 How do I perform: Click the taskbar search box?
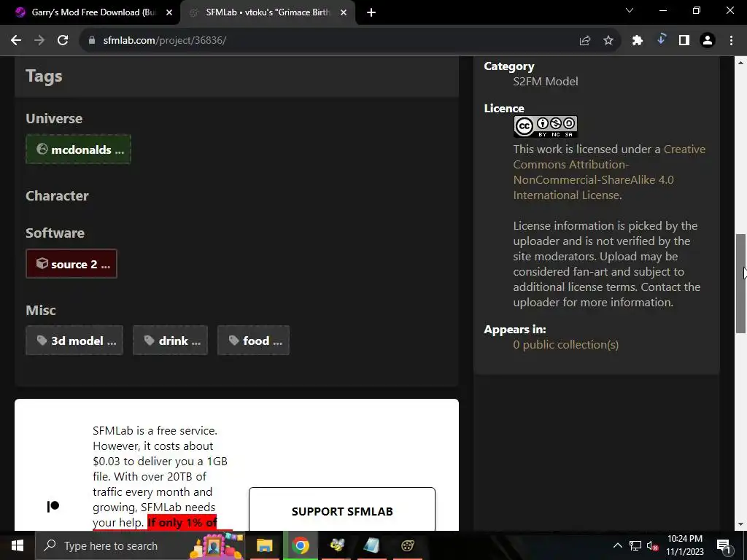pyautogui.click(x=139, y=545)
